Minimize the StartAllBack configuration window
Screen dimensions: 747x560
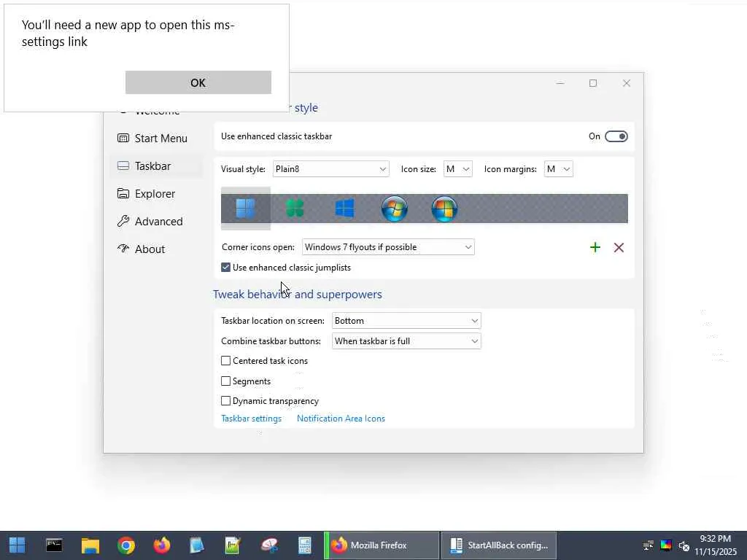click(560, 83)
